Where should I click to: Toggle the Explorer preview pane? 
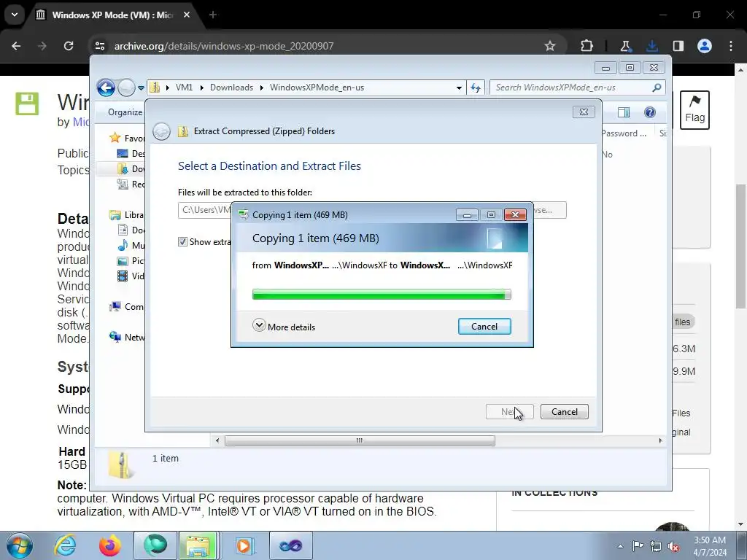coord(624,112)
